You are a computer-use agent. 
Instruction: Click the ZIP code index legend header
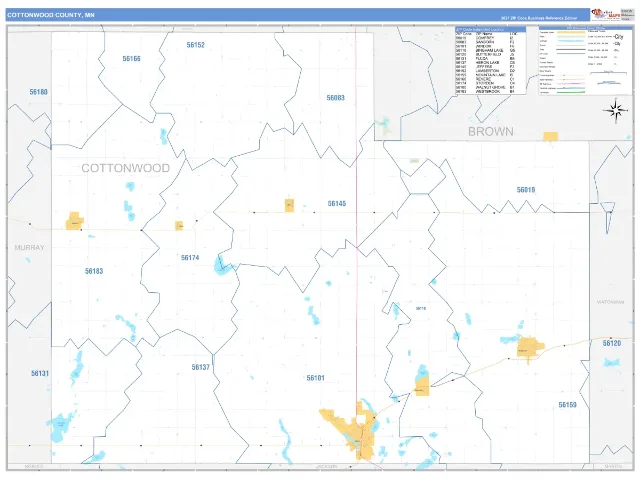click(491, 29)
